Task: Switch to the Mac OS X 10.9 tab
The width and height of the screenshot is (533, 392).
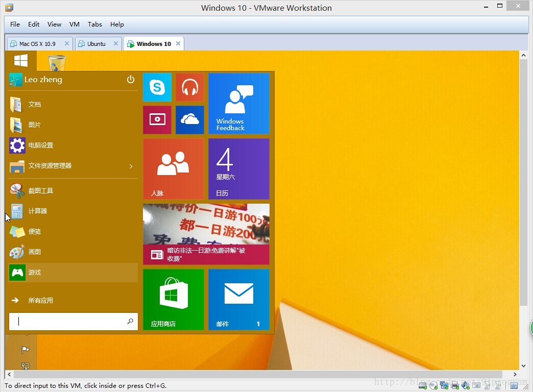Action: coord(37,44)
